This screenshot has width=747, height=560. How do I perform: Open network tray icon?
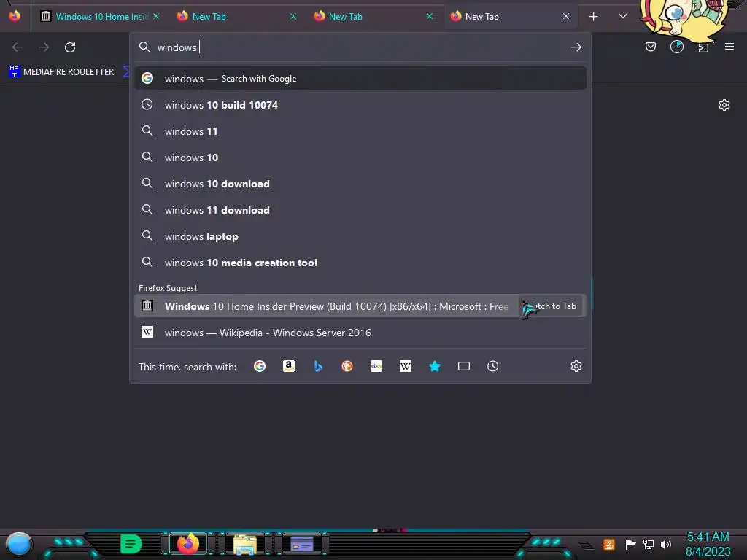649,544
